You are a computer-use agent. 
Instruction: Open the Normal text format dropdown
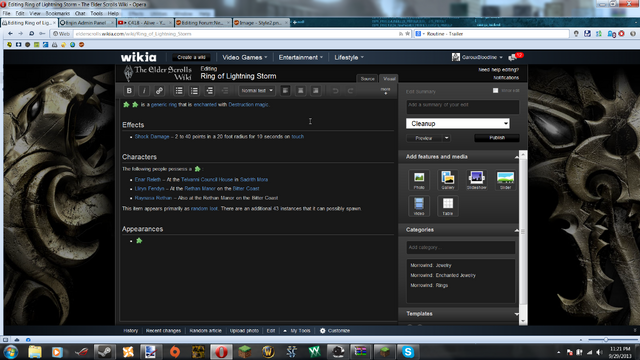pos(257,91)
